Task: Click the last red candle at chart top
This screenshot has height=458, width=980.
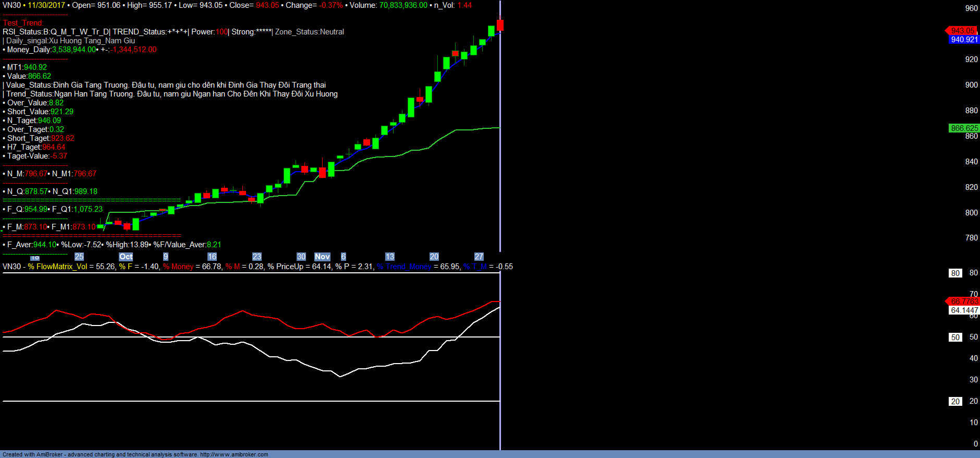Action: (x=500, y=25)
